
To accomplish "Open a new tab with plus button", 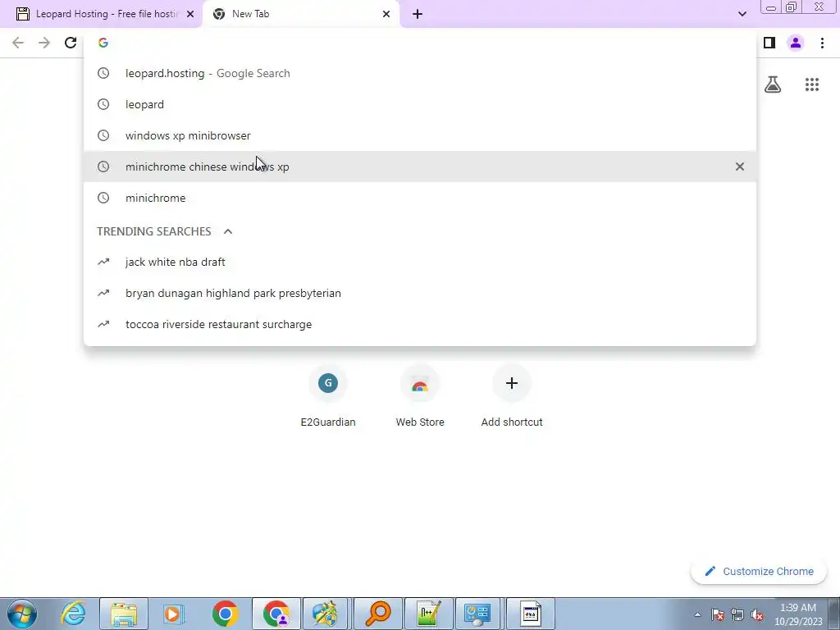I will click(x=418, y=14).
